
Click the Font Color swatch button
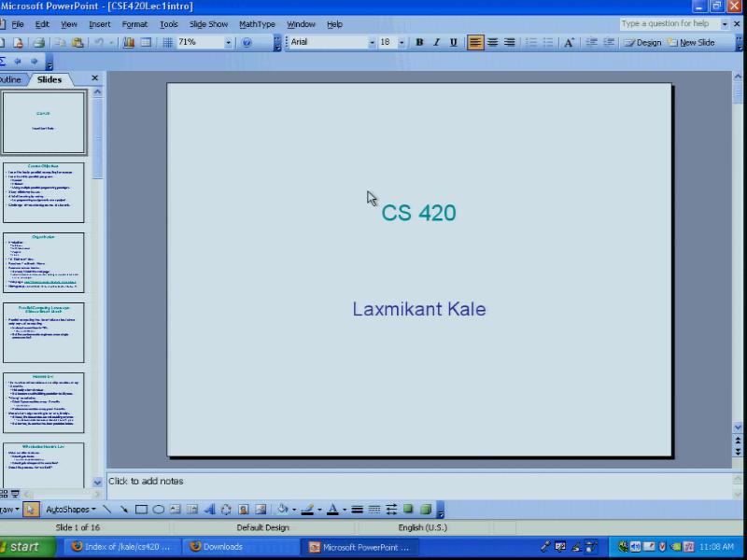(332, 510)
